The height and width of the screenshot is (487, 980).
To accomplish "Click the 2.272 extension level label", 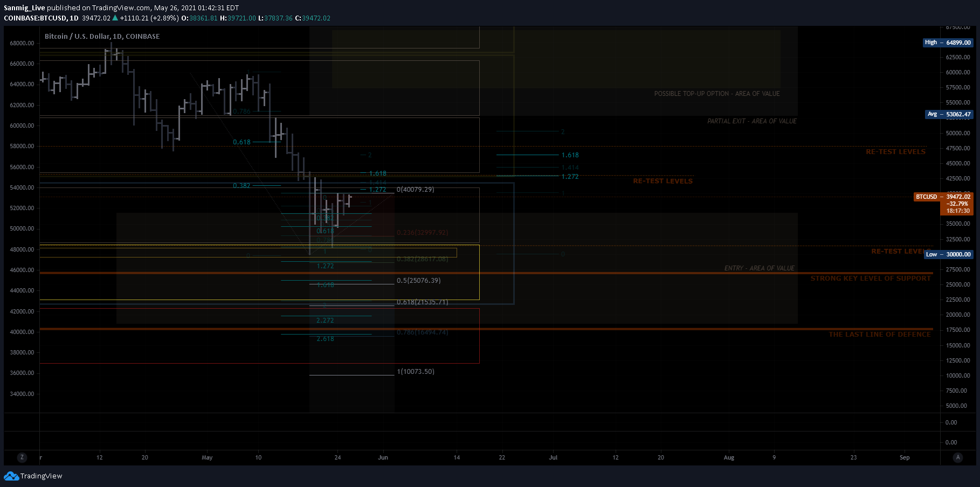I will click(325, 321).
